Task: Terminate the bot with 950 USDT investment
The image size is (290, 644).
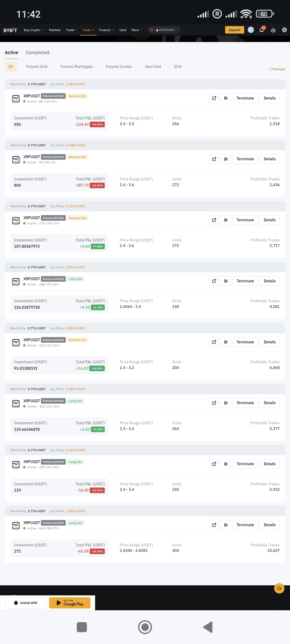Action: [x=245, y=98]
